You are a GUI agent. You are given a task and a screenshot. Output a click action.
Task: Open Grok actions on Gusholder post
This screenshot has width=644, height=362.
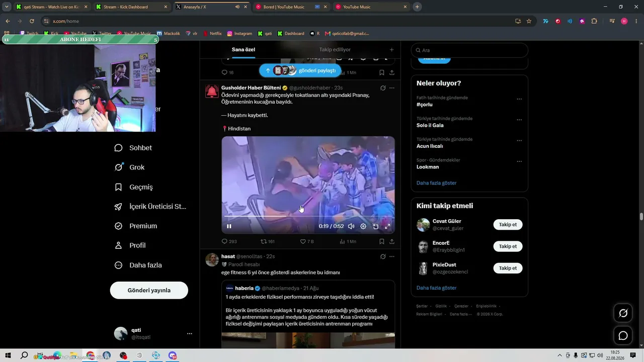pyautogui.click(x=383, y=88)
